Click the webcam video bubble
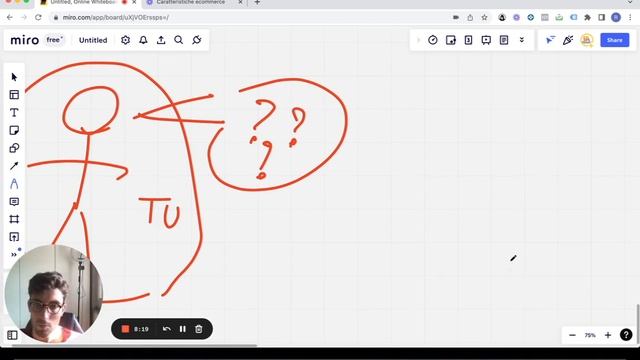640x360 pixels. pyautogui.click(x=53, y=294)
